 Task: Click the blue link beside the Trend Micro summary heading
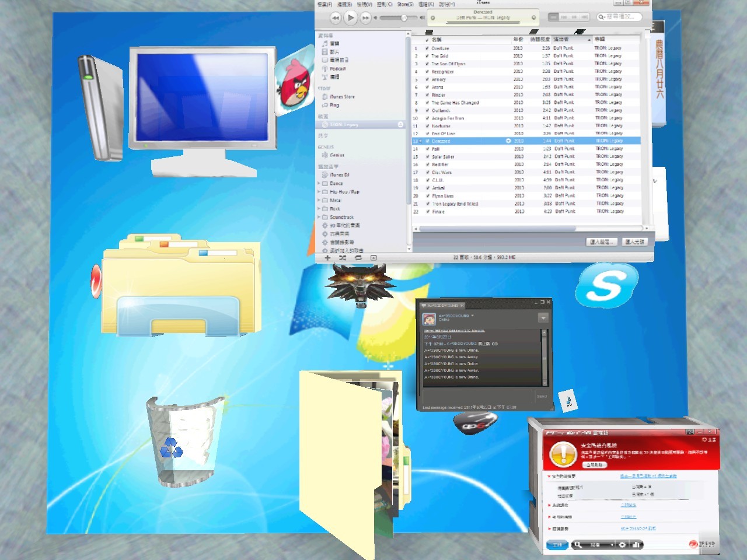coord(648,476)
